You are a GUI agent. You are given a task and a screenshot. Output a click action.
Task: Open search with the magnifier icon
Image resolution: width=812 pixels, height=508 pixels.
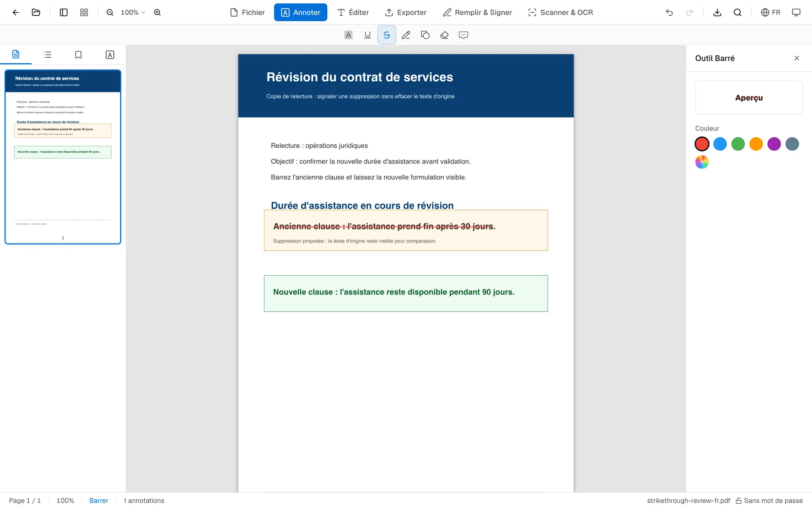pyautogui.click(x=738, y=12)
